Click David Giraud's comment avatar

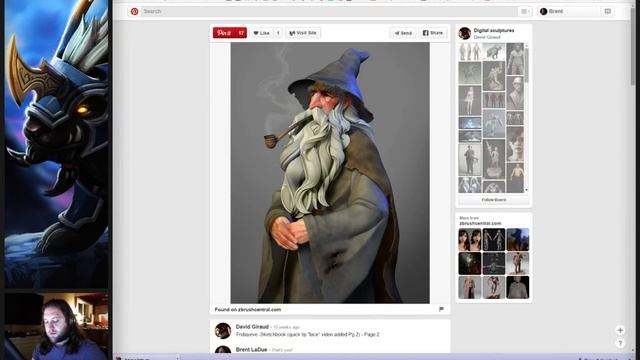click(x=223, y=331)
